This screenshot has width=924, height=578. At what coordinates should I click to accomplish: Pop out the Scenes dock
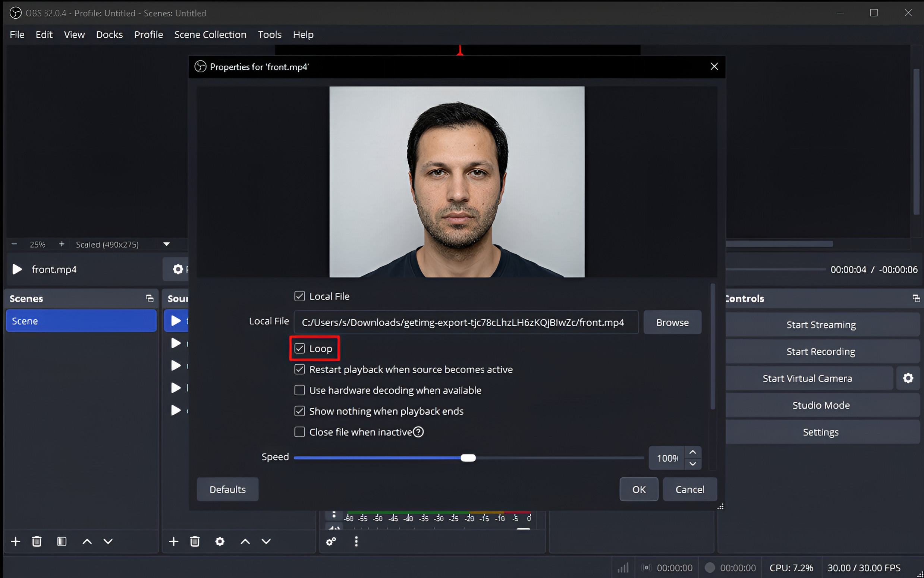[x=150, y=298]
